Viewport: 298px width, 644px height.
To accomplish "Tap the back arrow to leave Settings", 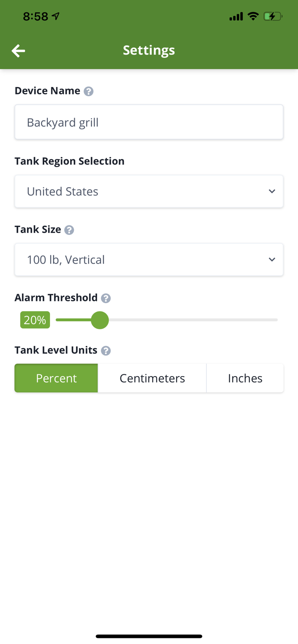I will pyautogui.click(x=18, y=50).
